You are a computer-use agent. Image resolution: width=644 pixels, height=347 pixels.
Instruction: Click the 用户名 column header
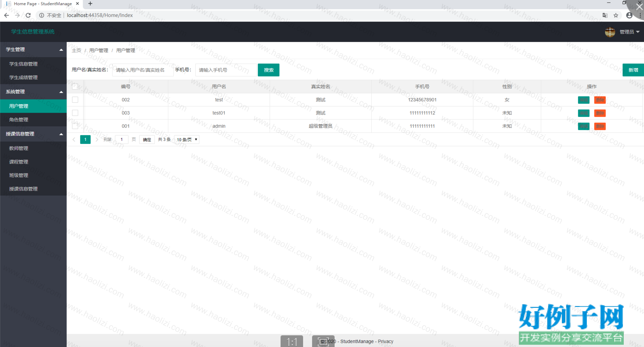coord(219,86)
